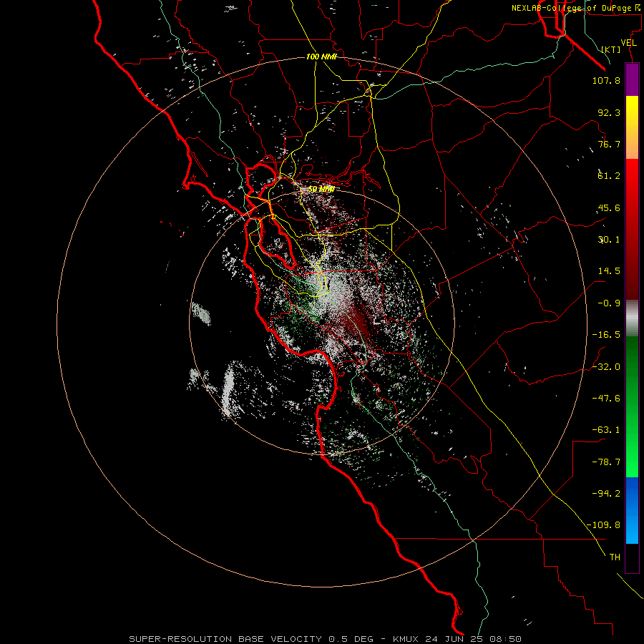Click the purple segment of the color bar
Viewport: 644px width, 644px height.
click(632, 79)
